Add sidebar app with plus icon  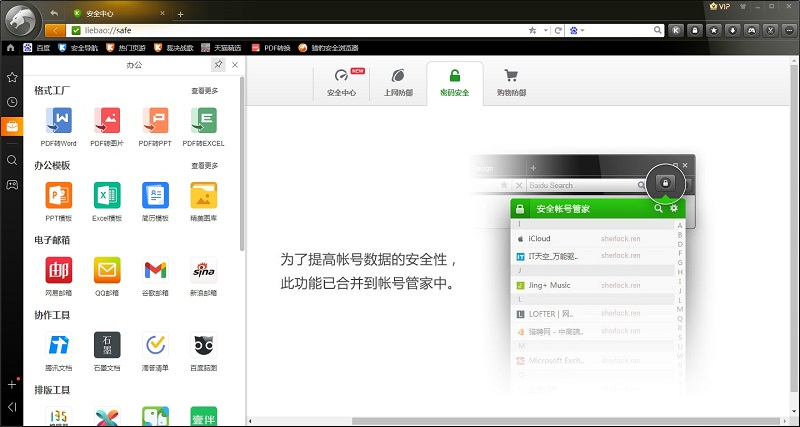click(12, 384)
